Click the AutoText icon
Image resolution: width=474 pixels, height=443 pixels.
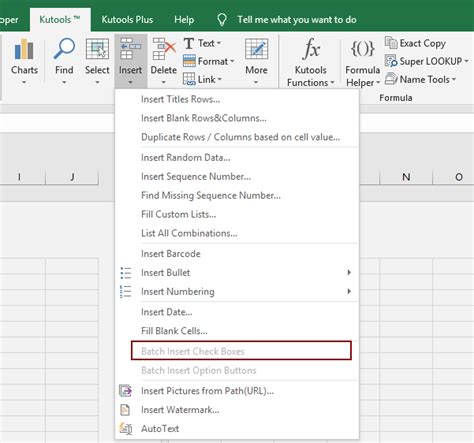pyautogui.click(x=126, y=428)
